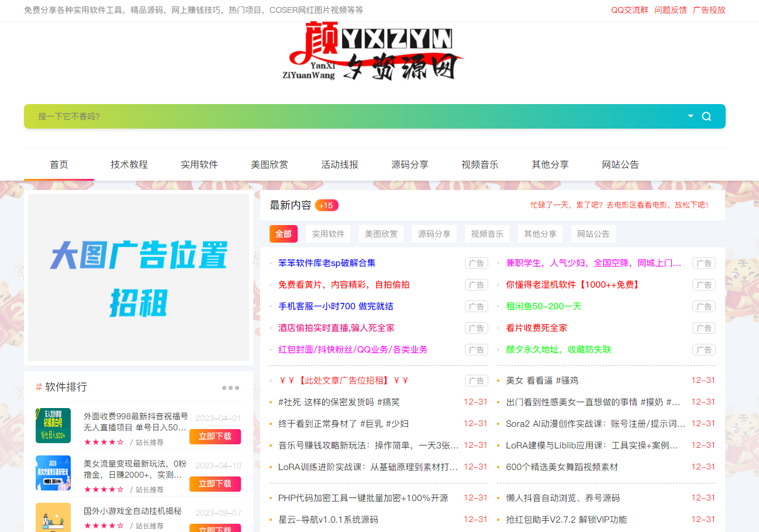Select the 源码分享 content filter
The height and width of the screenshot is (532, 759).
tap(434, 233)
